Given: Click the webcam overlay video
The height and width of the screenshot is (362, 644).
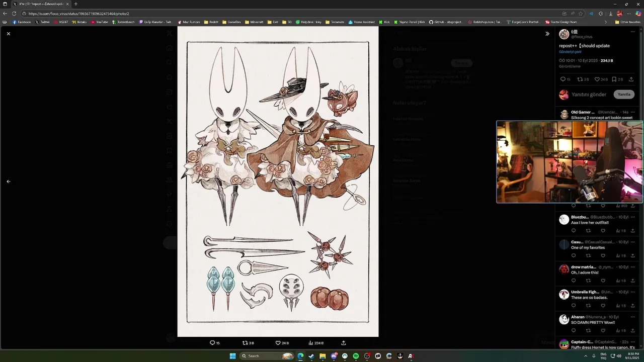Looking at the screenshot, I should click(x=570, y=162).
